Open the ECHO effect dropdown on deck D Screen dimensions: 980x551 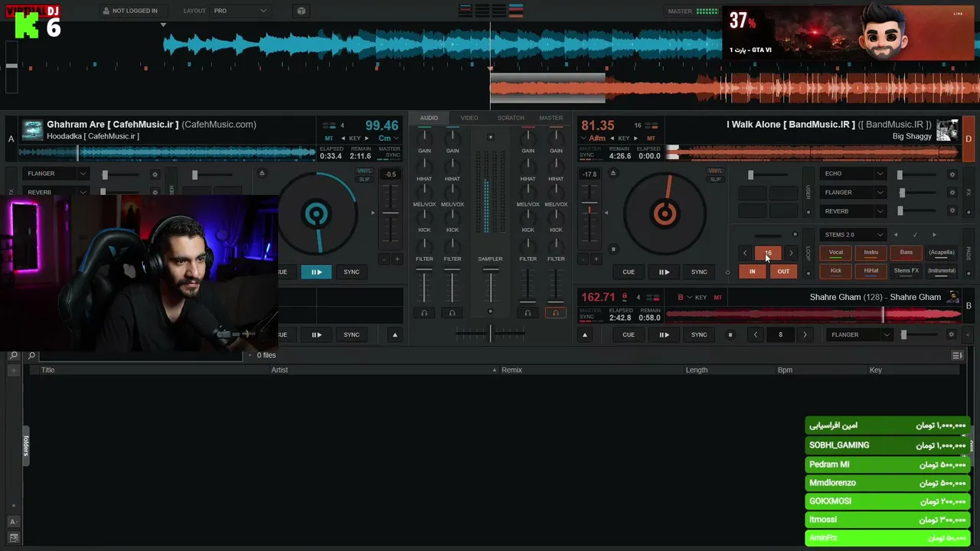853,174
